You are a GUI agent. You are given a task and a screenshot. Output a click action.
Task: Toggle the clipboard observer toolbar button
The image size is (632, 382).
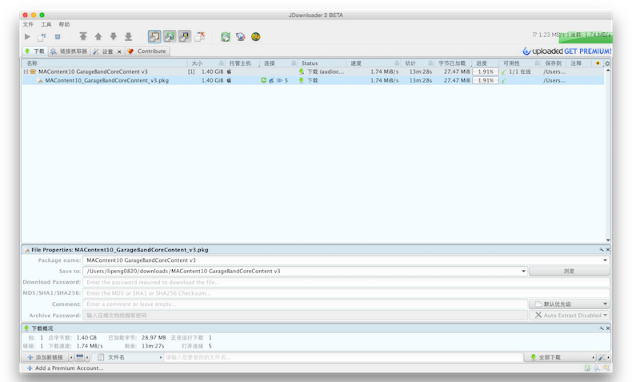coord(154,37)
